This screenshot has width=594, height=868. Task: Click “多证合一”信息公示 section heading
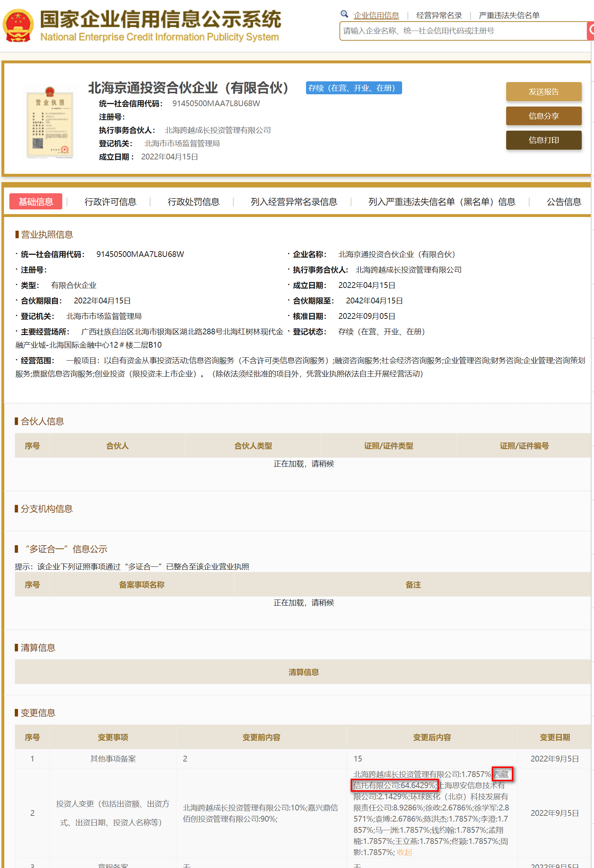(66, 549)
